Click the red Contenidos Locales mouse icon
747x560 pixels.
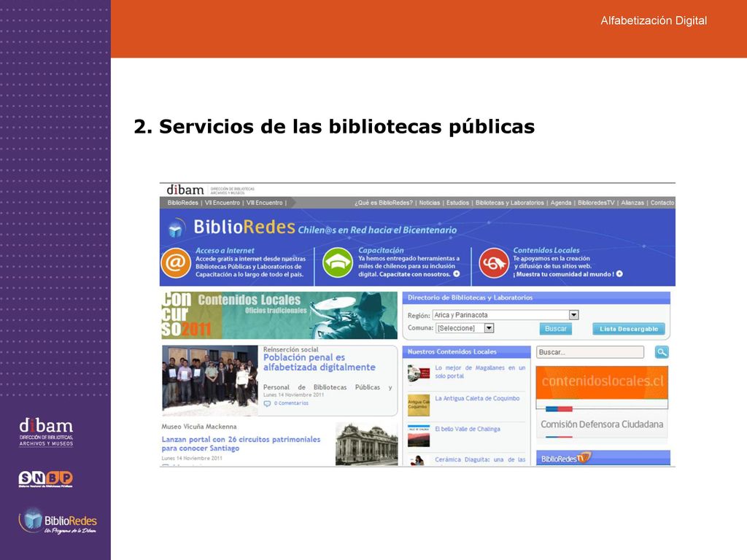494,262
